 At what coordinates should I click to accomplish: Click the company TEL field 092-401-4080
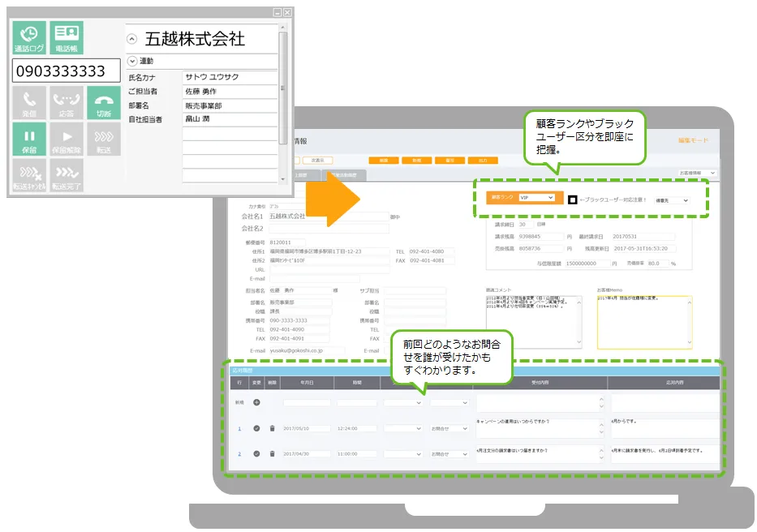pyautogui.click(x=431, y=251)
